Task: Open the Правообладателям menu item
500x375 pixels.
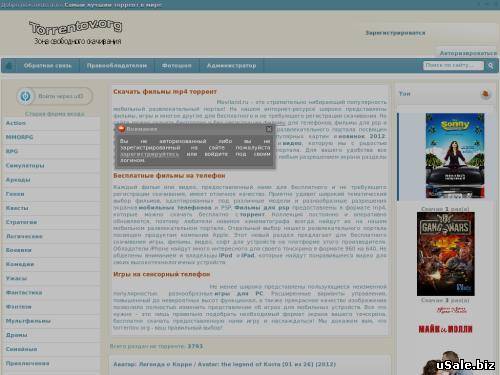Action: click(117, 66)
